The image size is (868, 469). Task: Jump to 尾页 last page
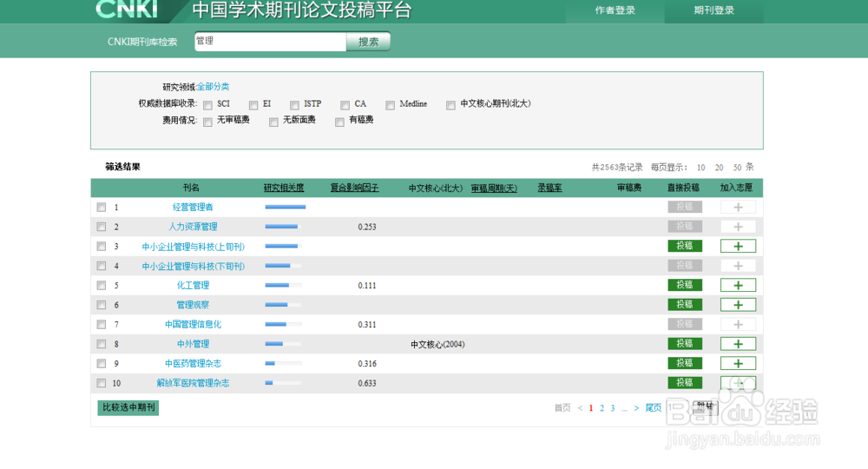(x=654, y=407)
